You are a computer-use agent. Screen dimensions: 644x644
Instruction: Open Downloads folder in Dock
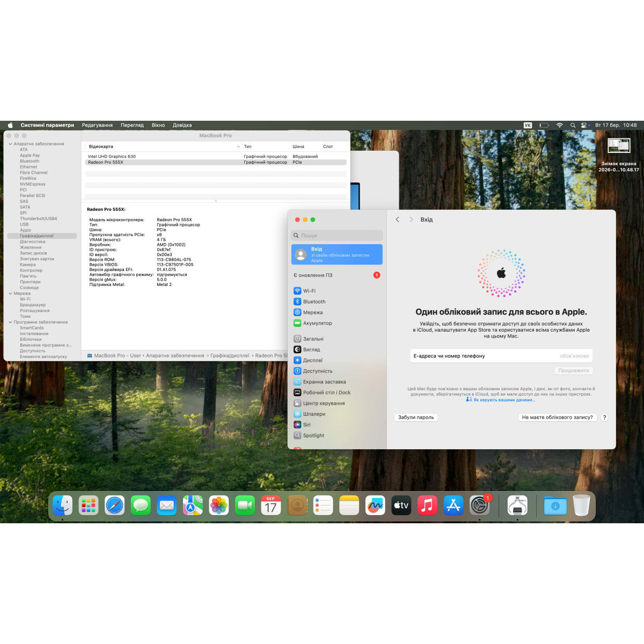point(555,505)
